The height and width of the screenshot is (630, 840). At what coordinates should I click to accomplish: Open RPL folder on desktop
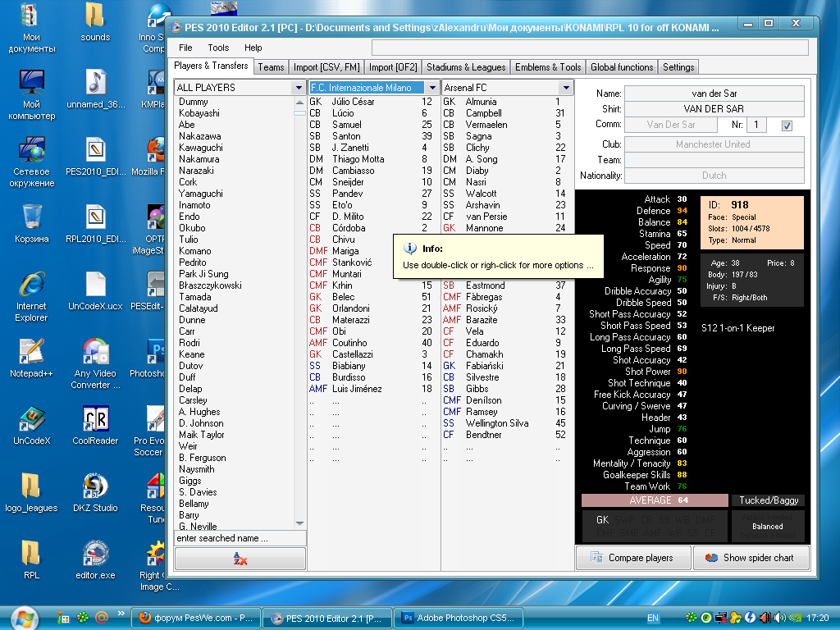[x=32, y=560]
